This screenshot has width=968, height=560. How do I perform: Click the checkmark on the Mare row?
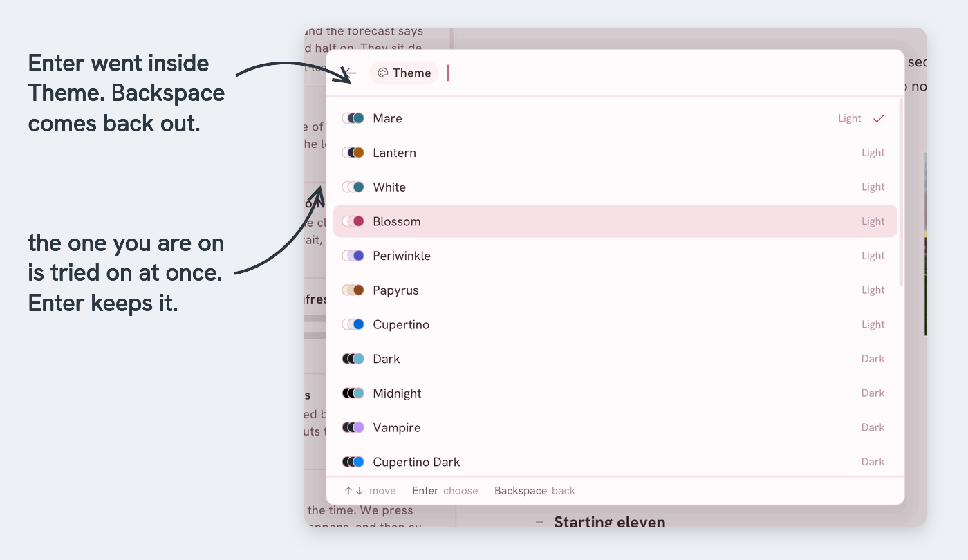pos(879,118)
